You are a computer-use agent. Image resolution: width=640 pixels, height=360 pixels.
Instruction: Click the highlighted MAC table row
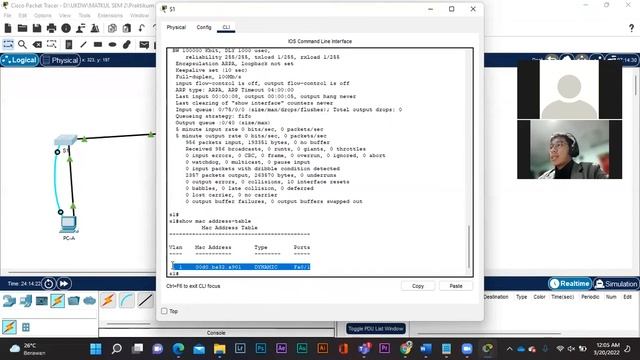click(241, 267)
